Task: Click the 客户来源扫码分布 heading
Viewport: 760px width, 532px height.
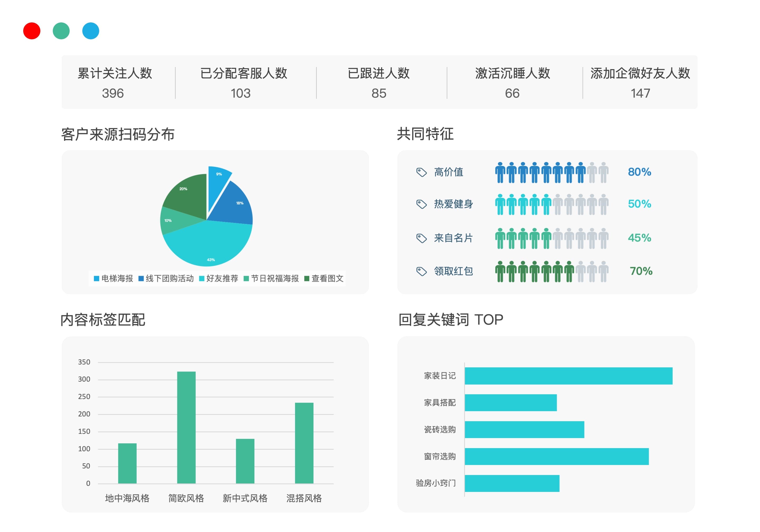Action: coord(118,134)
